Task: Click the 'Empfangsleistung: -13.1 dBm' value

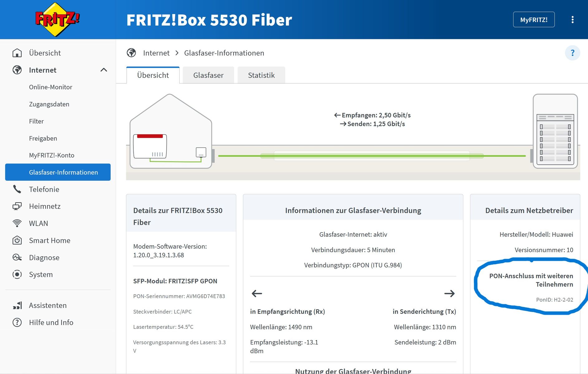Action: (x=284, y=347)
